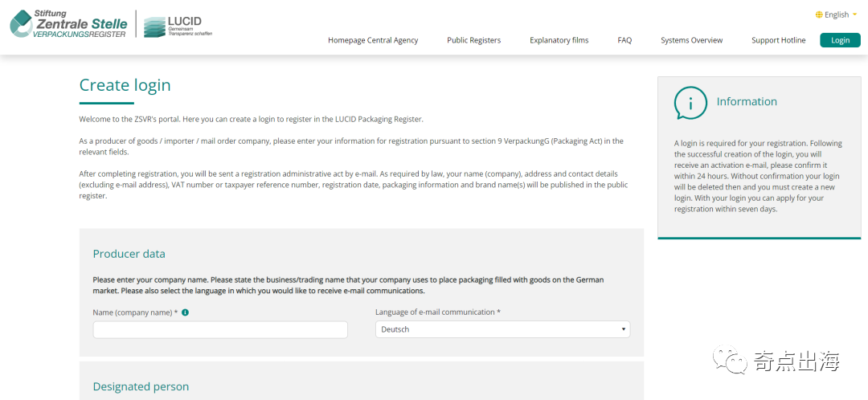Expand the Language of e-mail communication dropdown
Image resolution: width=868 pixels, height=400 pixels.
pyautogui.click(x=502, y=329)
